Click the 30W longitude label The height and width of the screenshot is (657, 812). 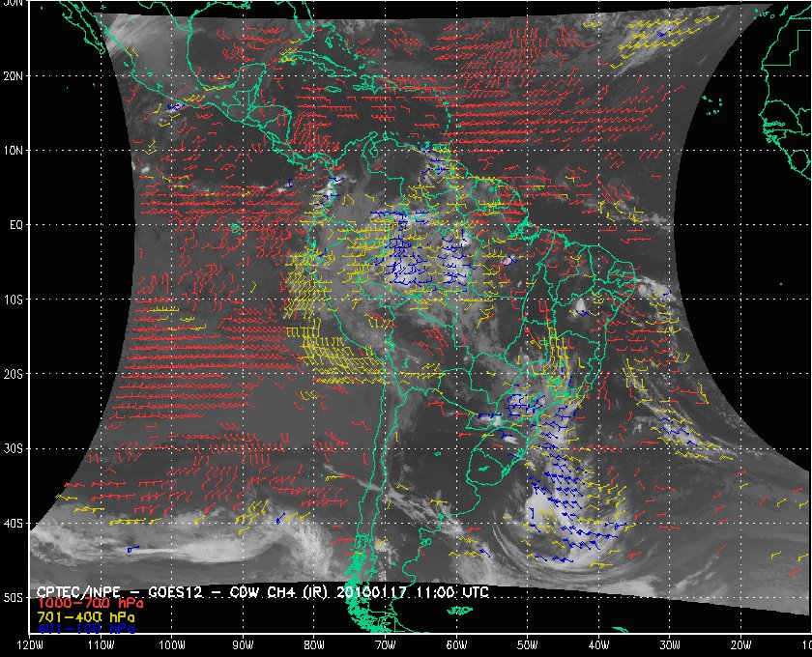[x=670, y=645]
